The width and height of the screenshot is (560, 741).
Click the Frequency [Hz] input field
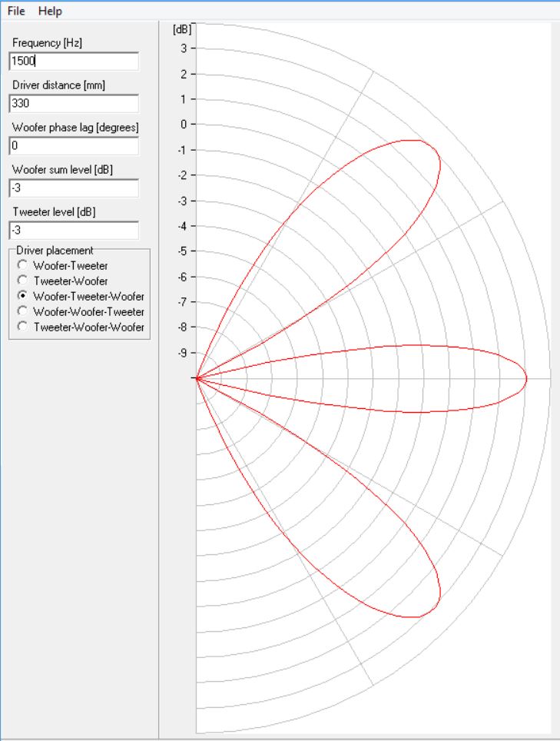(75, 61)
